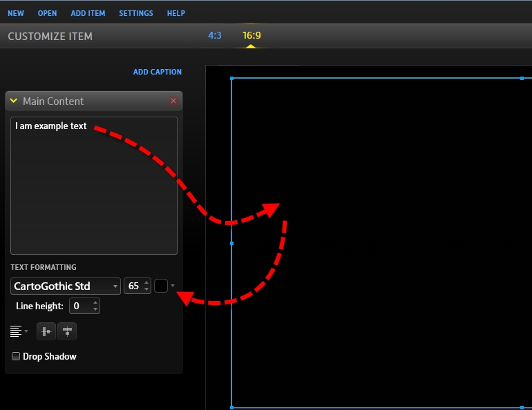Image resolution: width=532 pixels, height=410 pixels.
Task: Decrease font size with the down arrow
Action: pyautogui.click(x=146, y=289)
